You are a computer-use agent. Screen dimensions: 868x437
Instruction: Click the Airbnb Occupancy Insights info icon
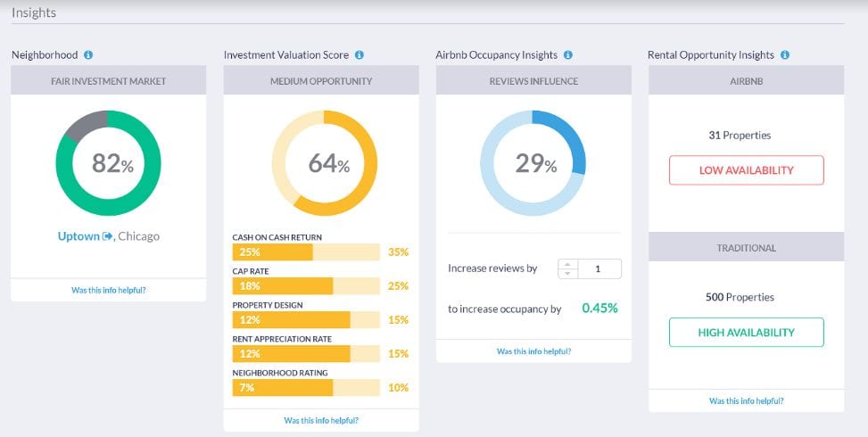[568, 55]
